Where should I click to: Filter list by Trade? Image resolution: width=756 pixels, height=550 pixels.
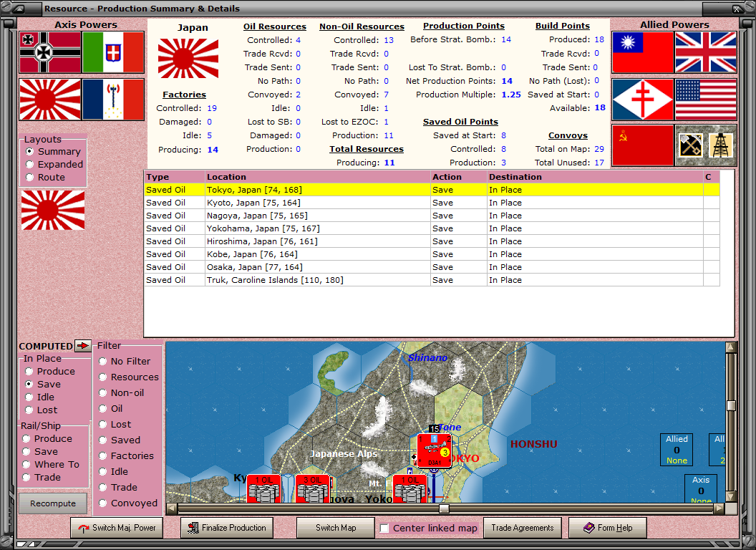(x=118, y=488)
